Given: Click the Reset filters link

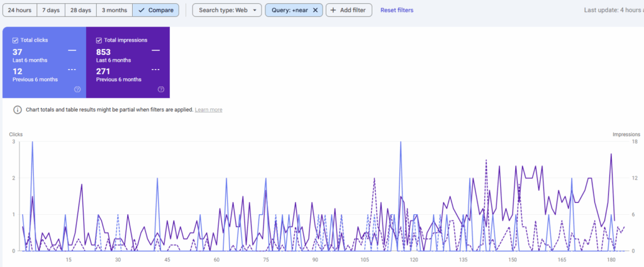Looking at the screenshot, I should tap(397, 10).
